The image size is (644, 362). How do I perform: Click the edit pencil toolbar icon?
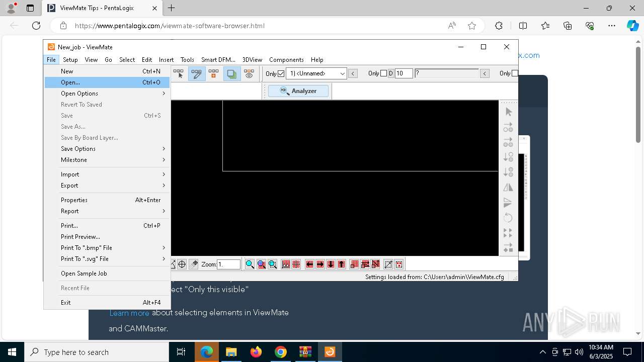196,73
